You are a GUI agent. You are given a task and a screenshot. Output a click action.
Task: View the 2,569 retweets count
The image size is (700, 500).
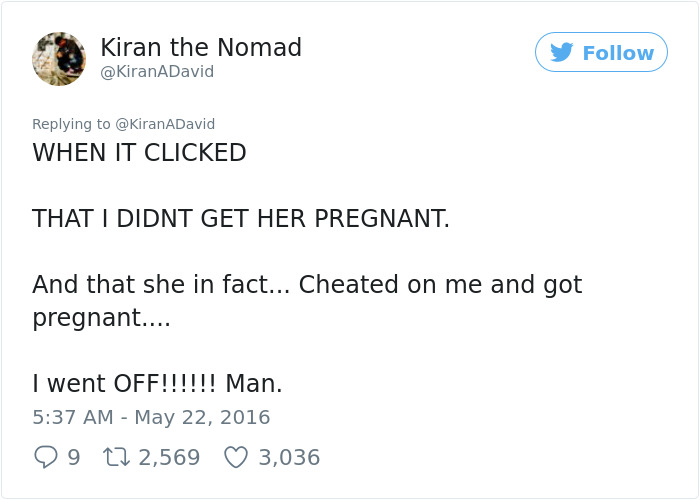pyautogui.click(x=169, y=457)
